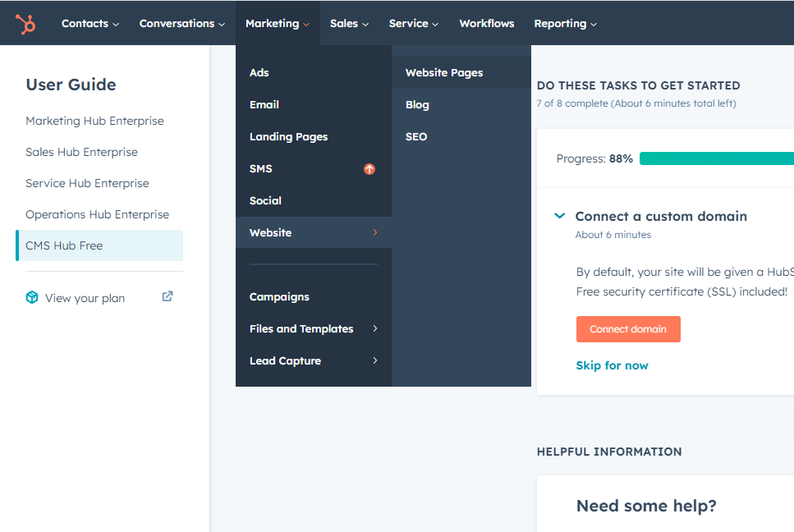Viewport: 794px width, 532px height.
Task: Click the green progress bar
Action: point(717,158)
